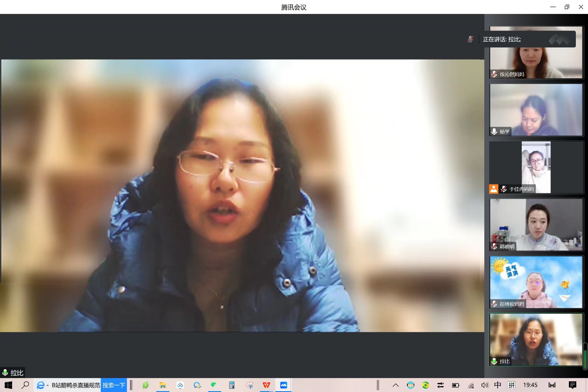Screen dimensions: 588x392
Task: Click IMI tray icon near clock
Action: pos(552,385)
